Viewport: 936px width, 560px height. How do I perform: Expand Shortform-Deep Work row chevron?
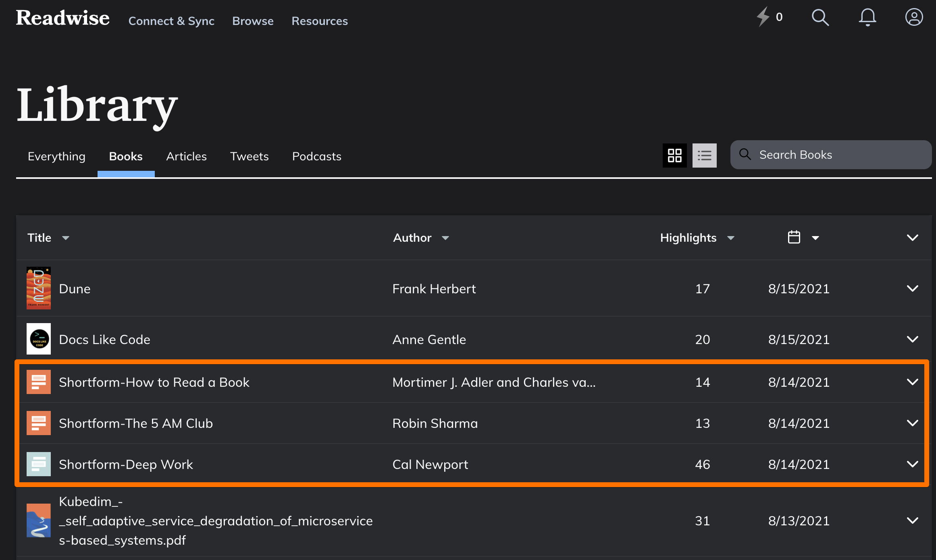click(912, 464)
